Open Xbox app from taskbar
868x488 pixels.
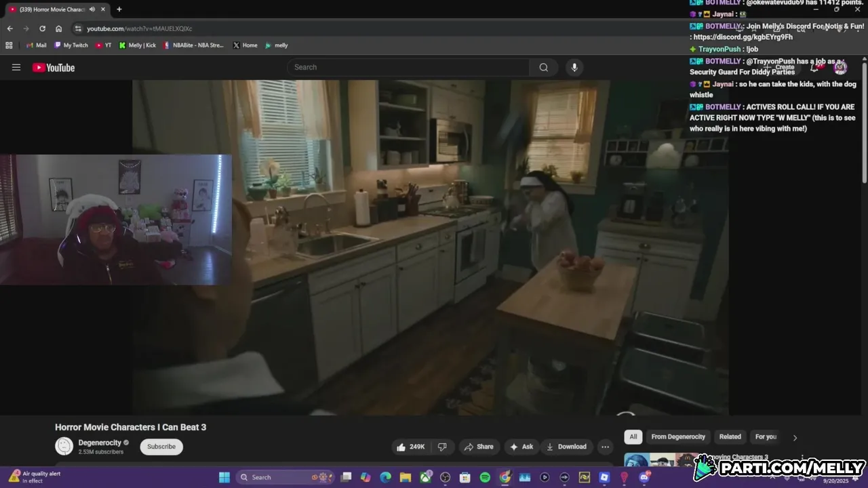[x=425, y=477]
